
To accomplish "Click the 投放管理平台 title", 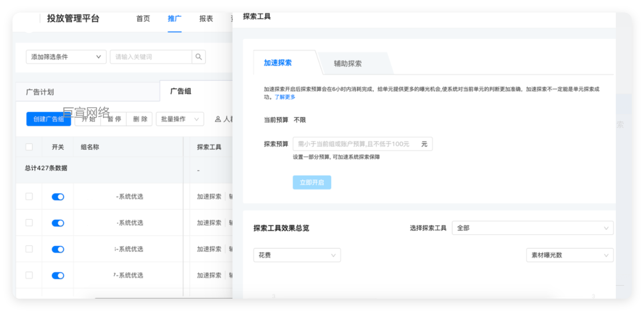I will pos(73,18).
